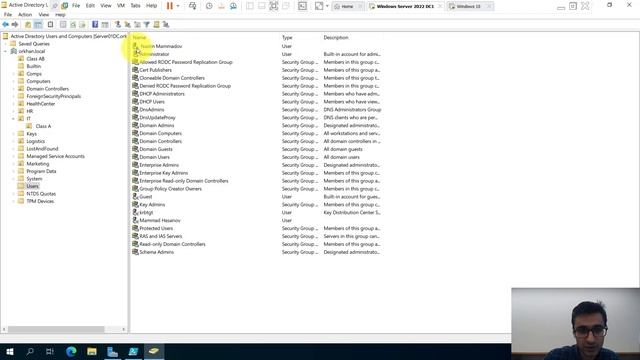
Task: Expand the Saved Queries node
Action: (6, 44)
